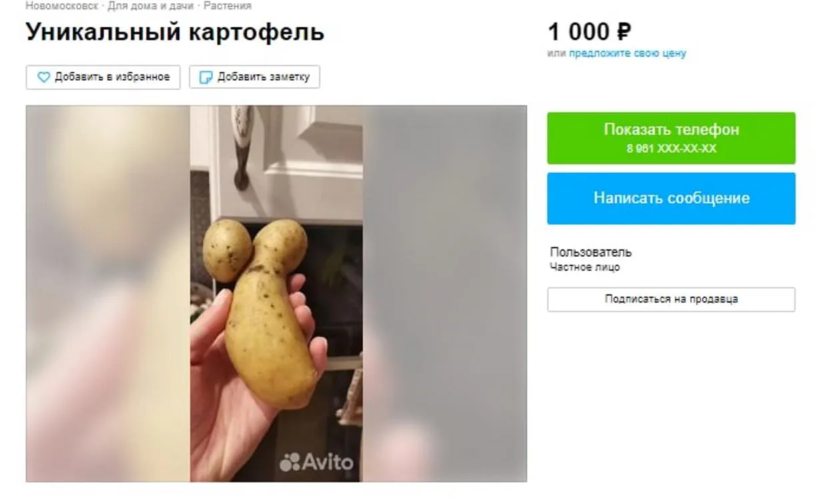Click the blurred right side of gallery
This screenshot has width=816, height=504.
445,293
